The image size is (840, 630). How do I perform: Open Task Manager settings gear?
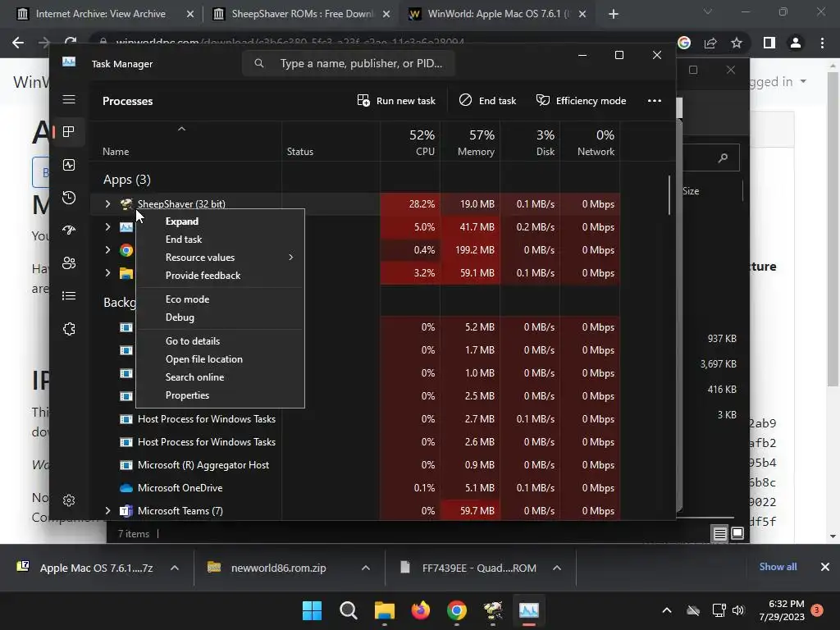click(x=69, y=500)
